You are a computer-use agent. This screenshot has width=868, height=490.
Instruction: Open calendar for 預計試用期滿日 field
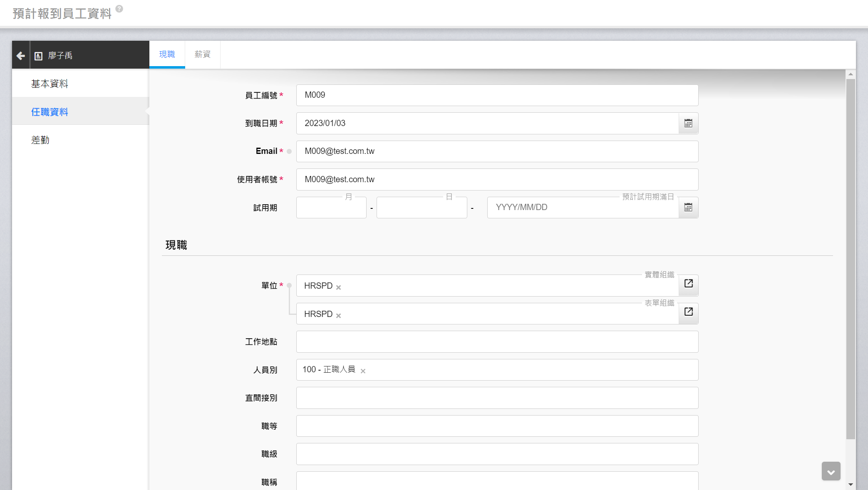click(x=688, y=207)
